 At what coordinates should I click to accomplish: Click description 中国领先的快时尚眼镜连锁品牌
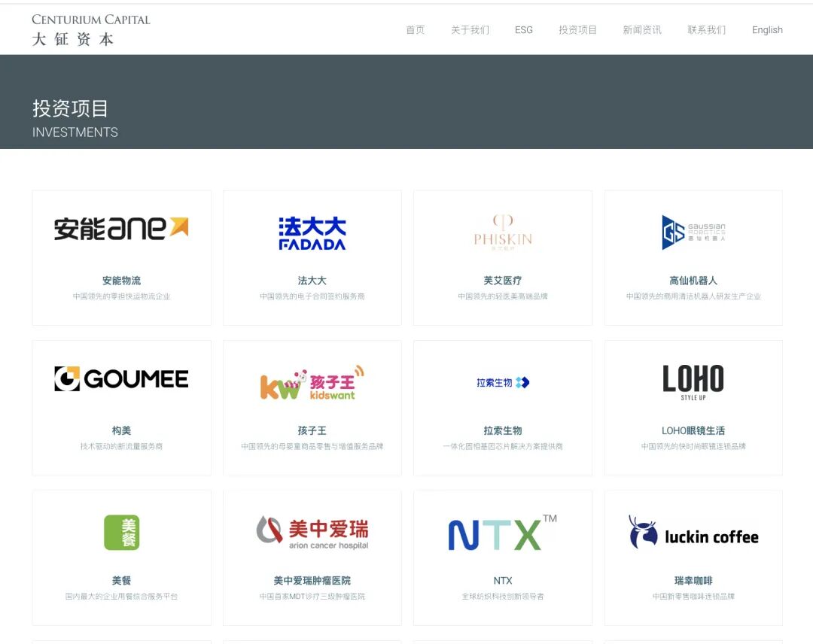693,446
